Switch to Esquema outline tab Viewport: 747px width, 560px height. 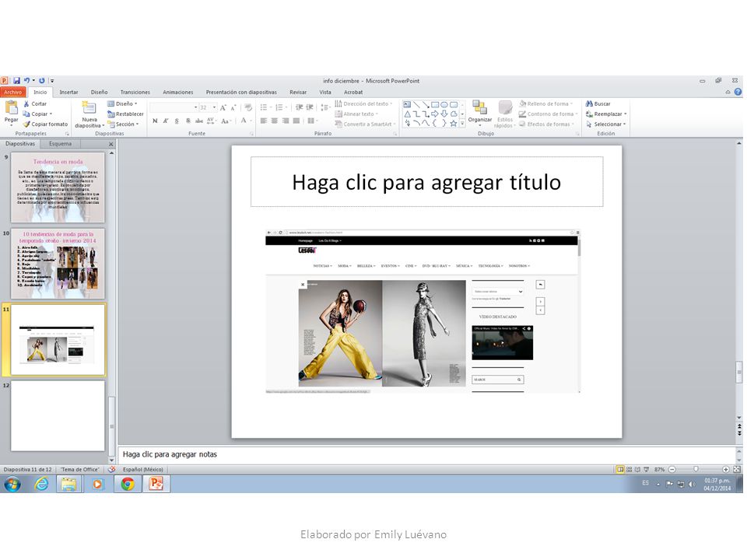tap(60, 144)
